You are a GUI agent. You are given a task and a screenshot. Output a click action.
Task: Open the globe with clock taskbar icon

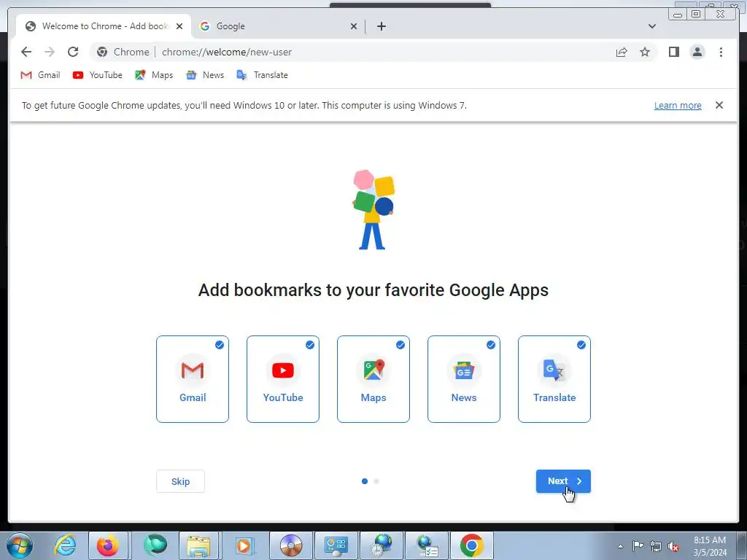(x=381, y=545)
